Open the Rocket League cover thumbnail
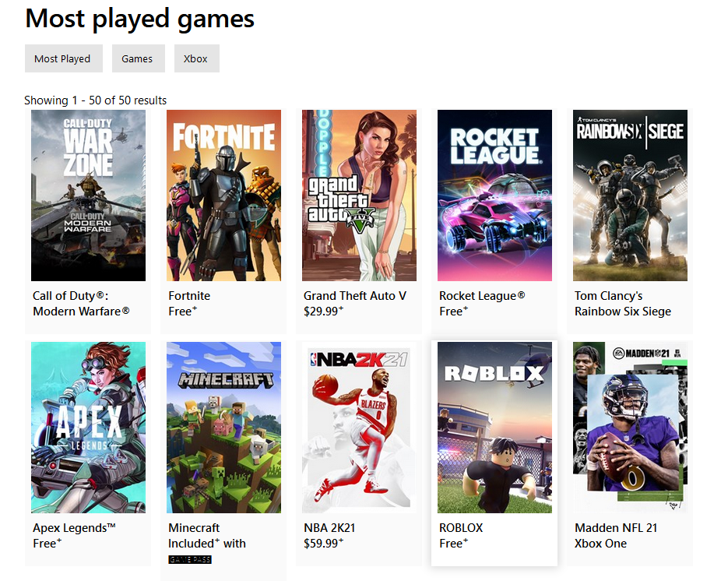728x581 pixels. (x=495, y=195)
